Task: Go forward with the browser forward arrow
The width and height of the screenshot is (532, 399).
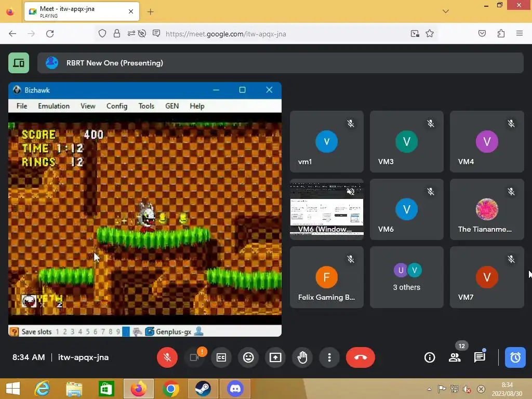Action: tap(31, 34)
